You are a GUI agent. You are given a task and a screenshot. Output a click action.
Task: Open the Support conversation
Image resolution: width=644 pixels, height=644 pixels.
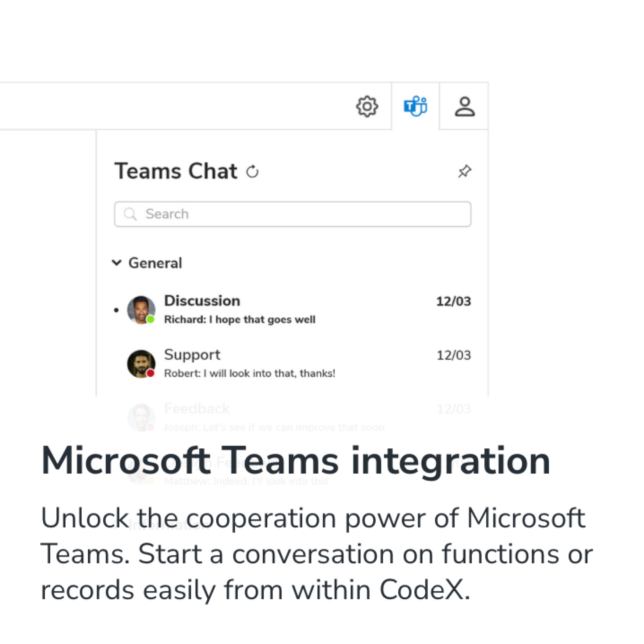coord(292,364)
